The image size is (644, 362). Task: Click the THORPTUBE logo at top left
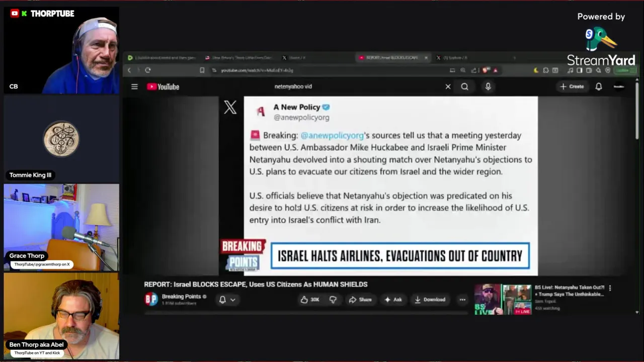click(x=43, y=14)
